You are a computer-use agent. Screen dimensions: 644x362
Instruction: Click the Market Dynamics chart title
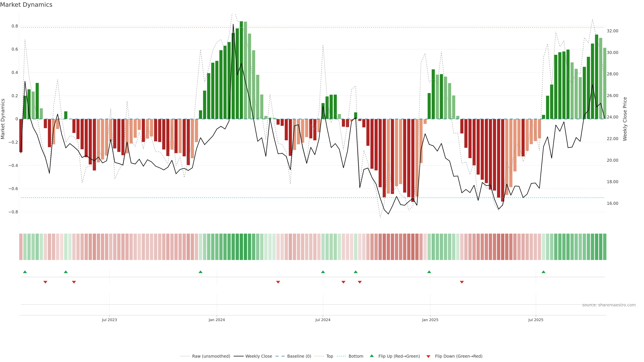pyautogui.click(x=26, y=5)
